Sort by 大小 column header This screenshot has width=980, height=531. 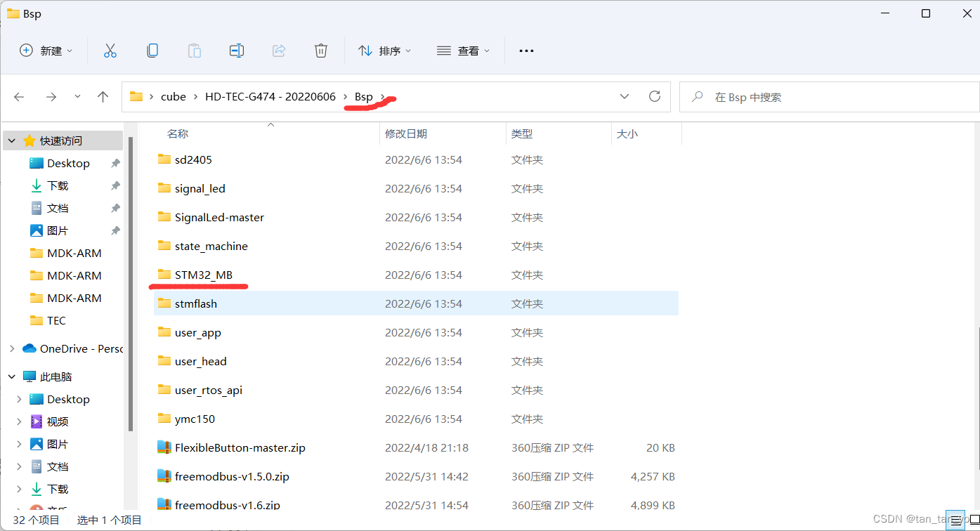(627, 133)
